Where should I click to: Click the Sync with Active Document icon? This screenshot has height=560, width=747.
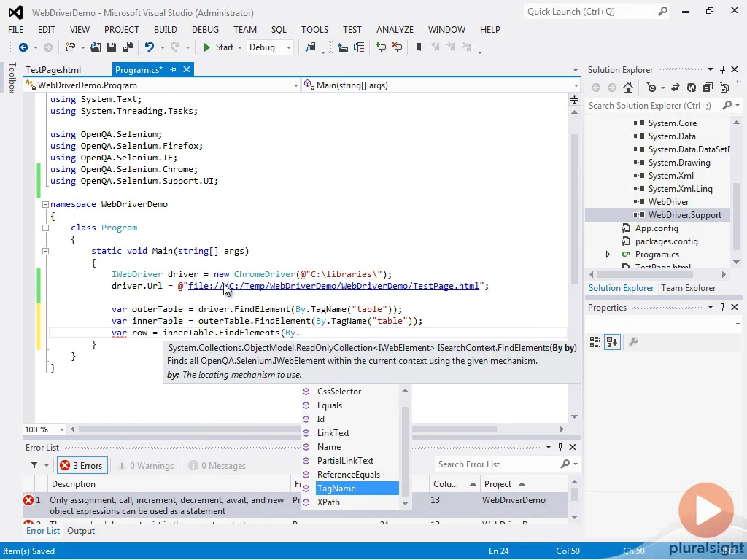676,87
